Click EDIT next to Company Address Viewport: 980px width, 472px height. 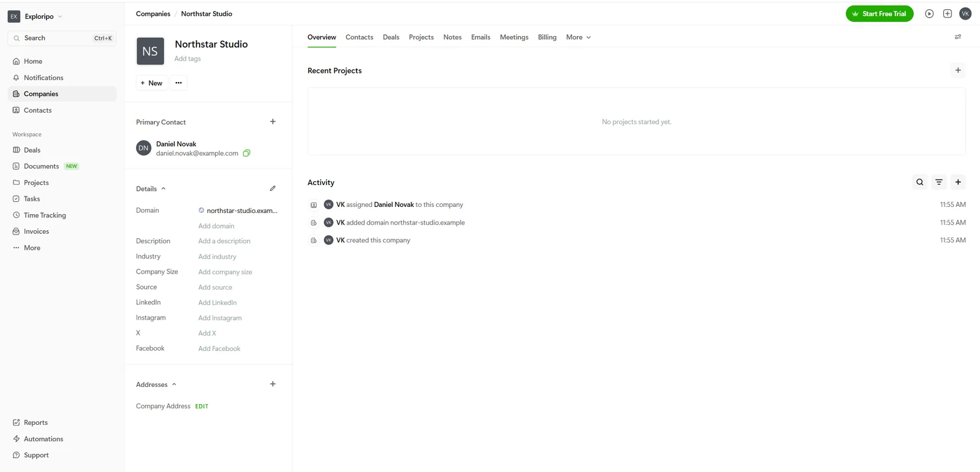[x=202, y=406]
